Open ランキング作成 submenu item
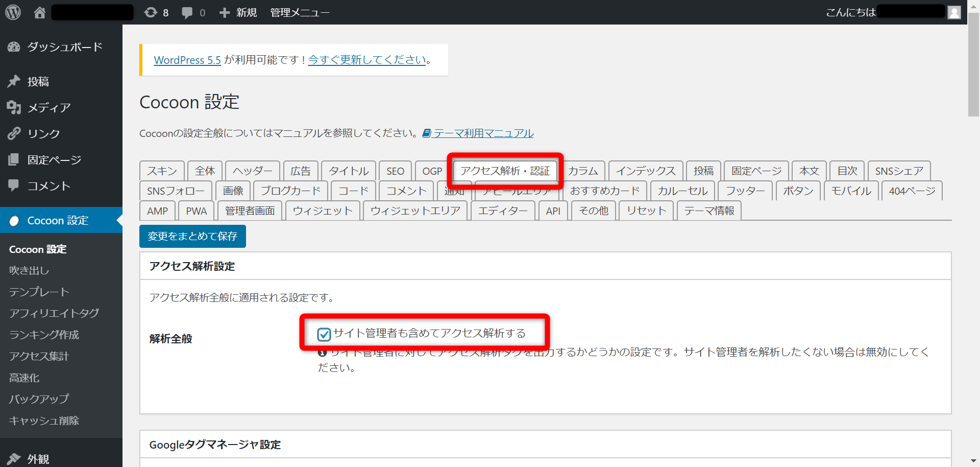Image resolution: width=980 pixels, height=467 pixels. [x=44, y=335]
